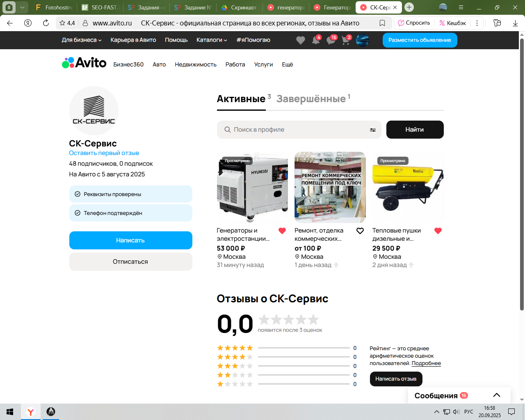This screenshot has height=420, width=525.
Task: Open volume control in system tray
Action: (456, 412)
